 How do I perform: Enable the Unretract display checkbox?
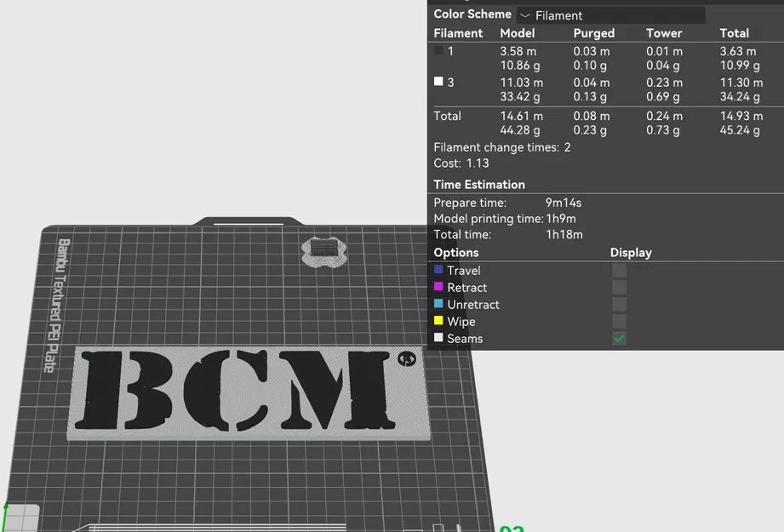(619, 304)
